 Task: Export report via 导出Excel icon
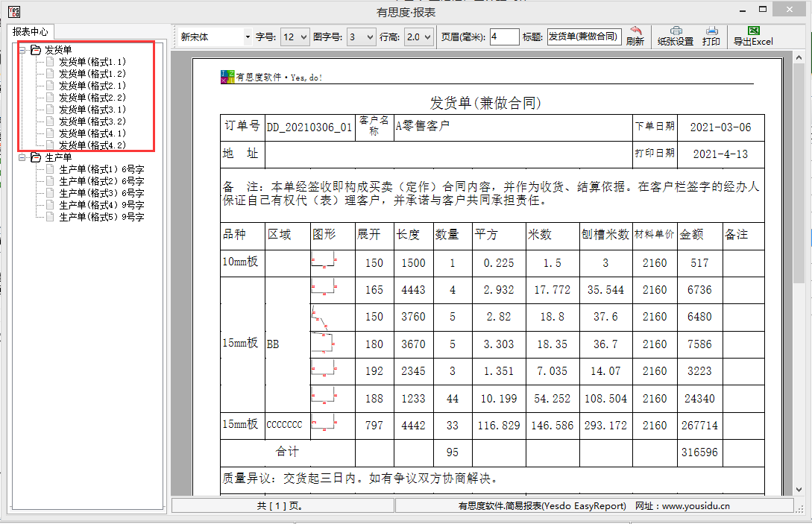tap(754, 31)
